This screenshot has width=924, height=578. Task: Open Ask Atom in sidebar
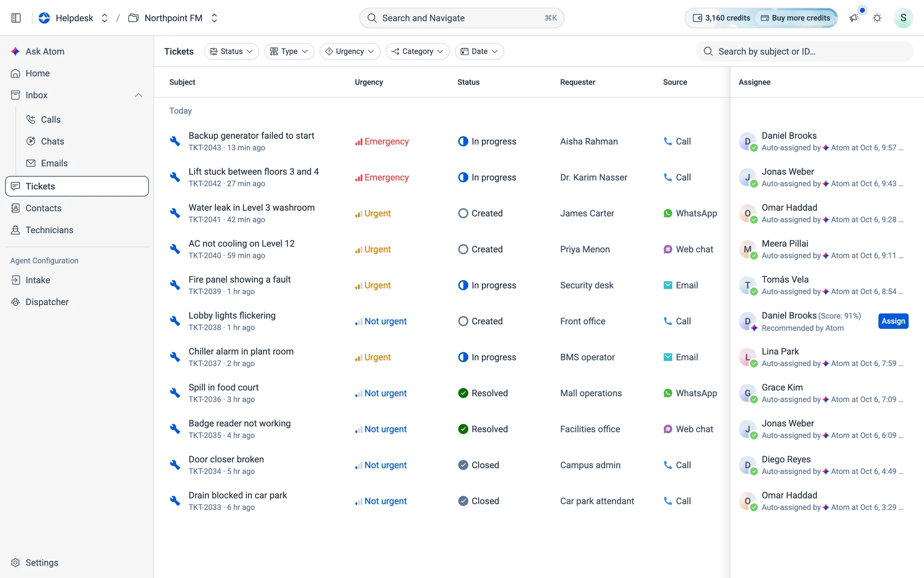[77, 51]
